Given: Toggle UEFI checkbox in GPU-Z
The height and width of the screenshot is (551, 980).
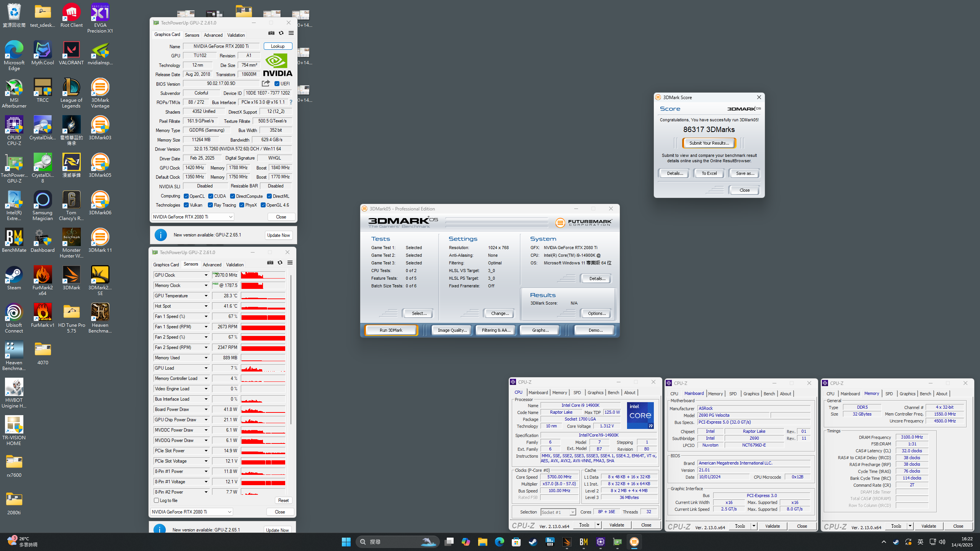Looking at the screenshot, I should click(x=277, y=84).
